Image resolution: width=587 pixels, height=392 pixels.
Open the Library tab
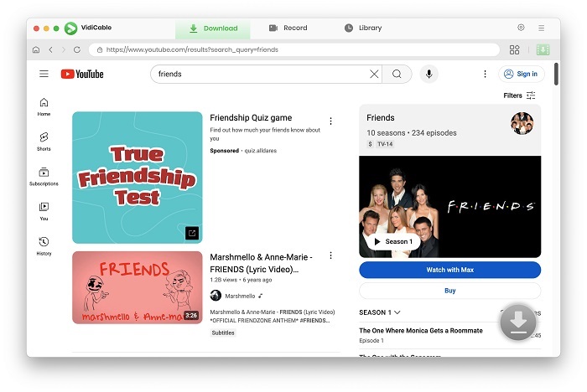(363, 28)
